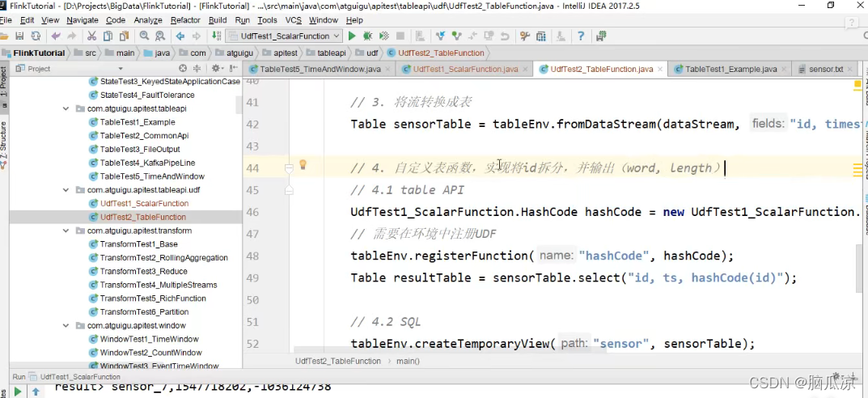Viewport: 868px width, 398px height.
Task: Select StateTest4_FaultTolerance in project tree
Action: click(147, 95)
